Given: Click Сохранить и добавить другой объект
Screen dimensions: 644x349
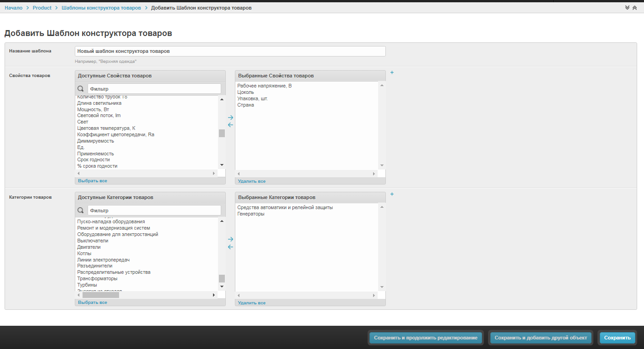Looking at the screenshot, I should pos(540,338).
